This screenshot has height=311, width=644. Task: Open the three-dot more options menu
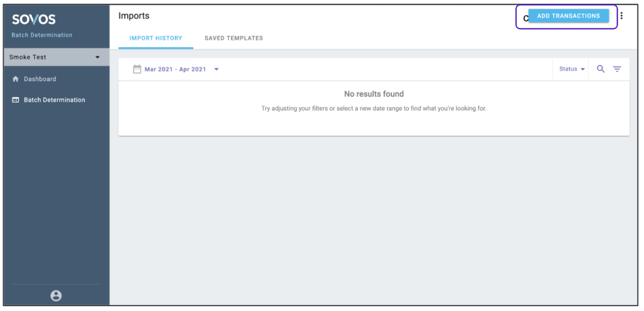(x=622, y=16)
